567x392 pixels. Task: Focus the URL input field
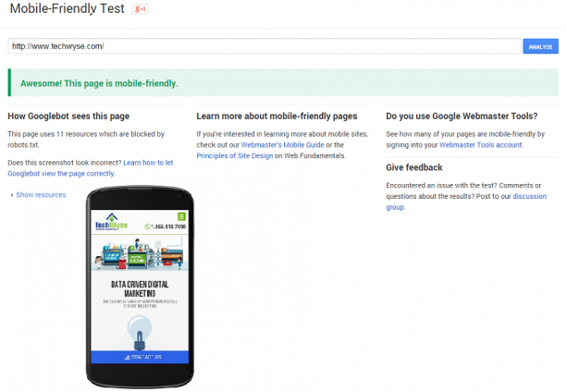[264, 46]
